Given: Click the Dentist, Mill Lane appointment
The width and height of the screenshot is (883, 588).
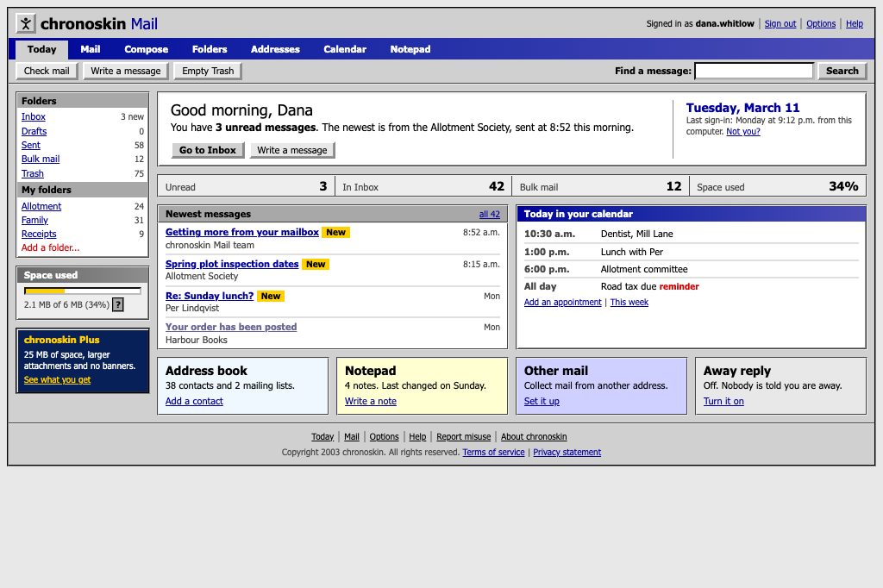Looking at the screenshot, I should pos(636,235).
